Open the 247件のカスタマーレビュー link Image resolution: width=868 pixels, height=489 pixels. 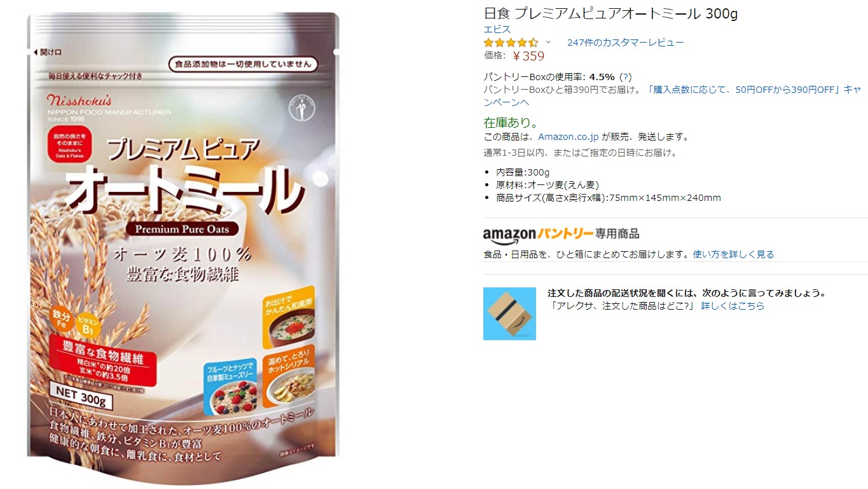(625, 43)
